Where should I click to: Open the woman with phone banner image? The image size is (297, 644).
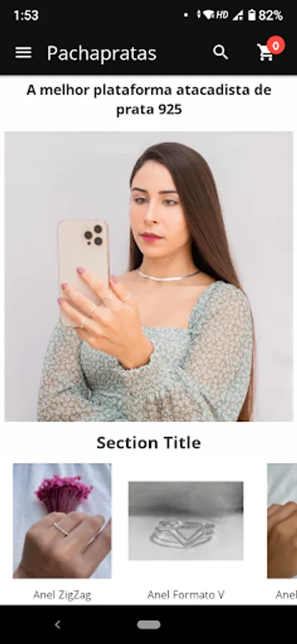149,276
